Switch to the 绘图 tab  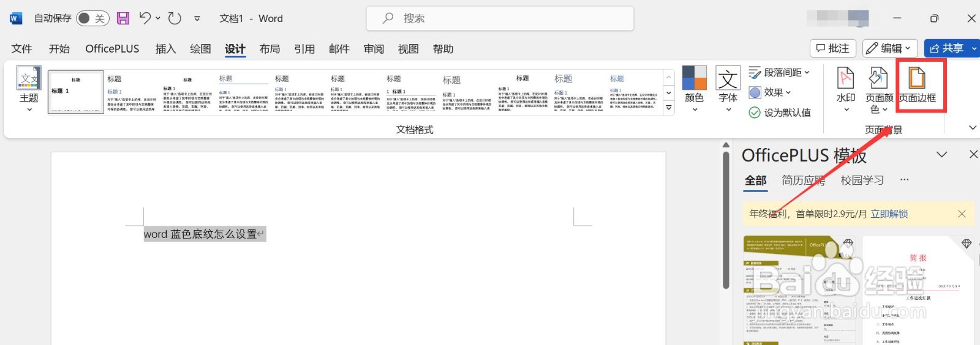[200, 49]
